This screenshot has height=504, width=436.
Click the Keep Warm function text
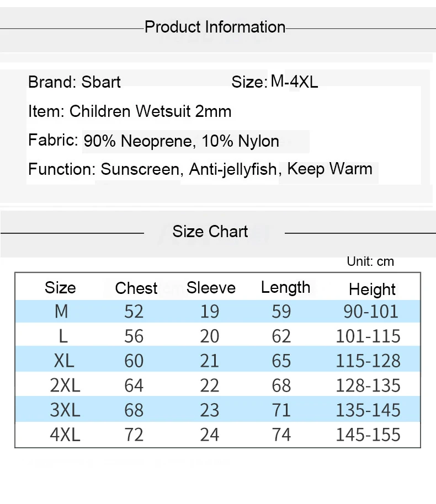click(x=329, y=169)
